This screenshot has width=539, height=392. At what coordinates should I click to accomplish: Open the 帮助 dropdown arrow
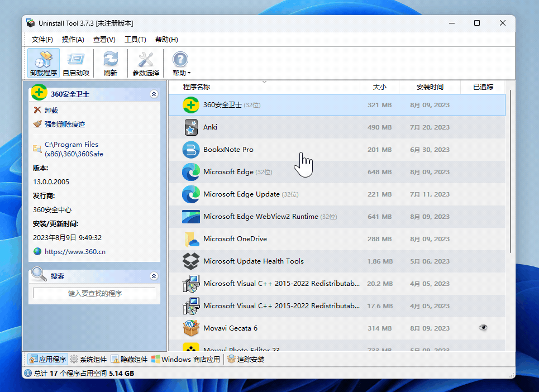[188, 72]
